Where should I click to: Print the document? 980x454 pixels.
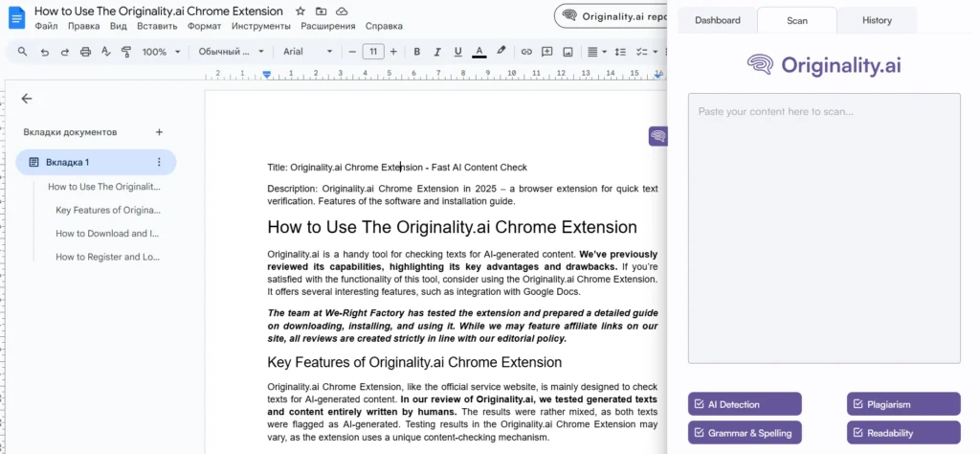85,52
